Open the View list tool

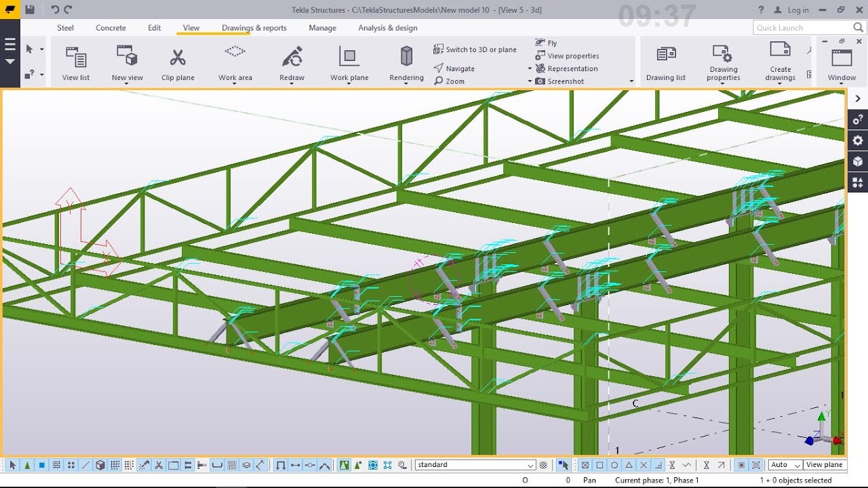pyautogui.click(x=75, y=62)
